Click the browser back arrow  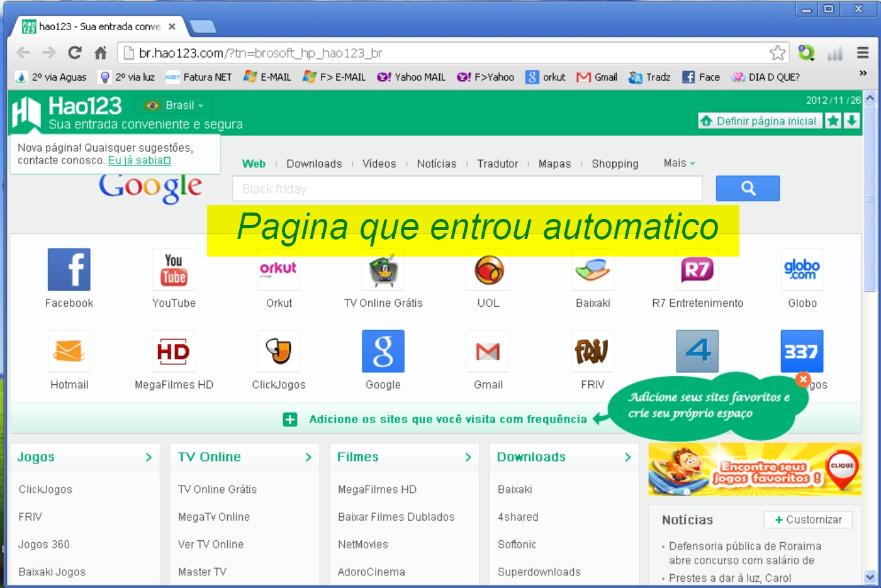pyautogui.click(x=23, y=53)
